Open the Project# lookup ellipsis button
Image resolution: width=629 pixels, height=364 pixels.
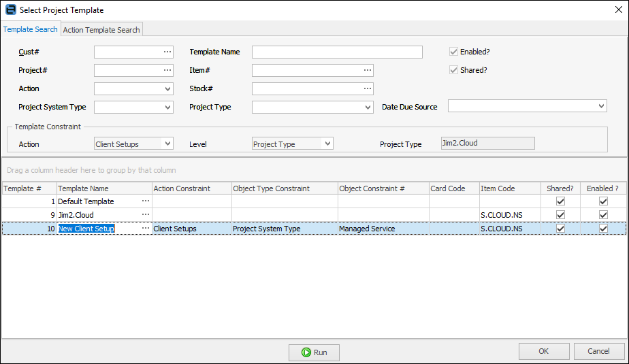coord(167,70)
